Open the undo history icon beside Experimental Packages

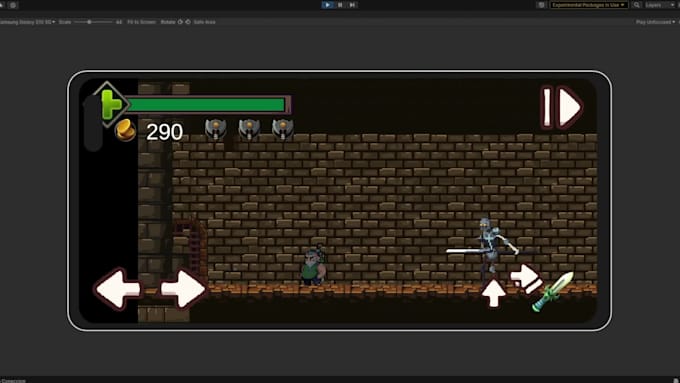[x=541, y=5]
